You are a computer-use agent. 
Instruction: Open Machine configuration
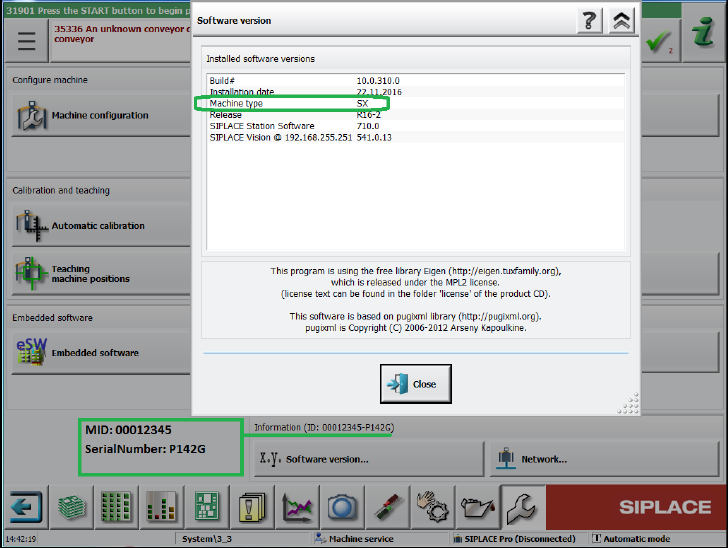pos(101,115)
